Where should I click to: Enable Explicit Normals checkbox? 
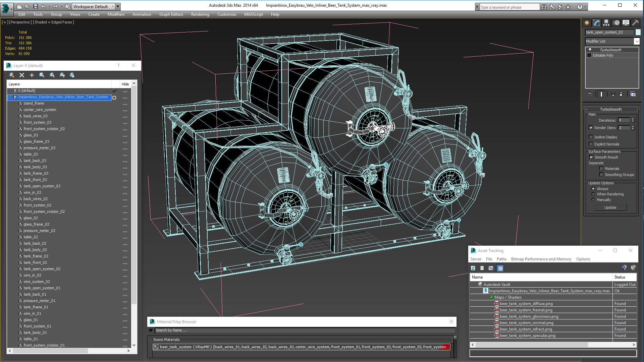[x=591, y=144]
